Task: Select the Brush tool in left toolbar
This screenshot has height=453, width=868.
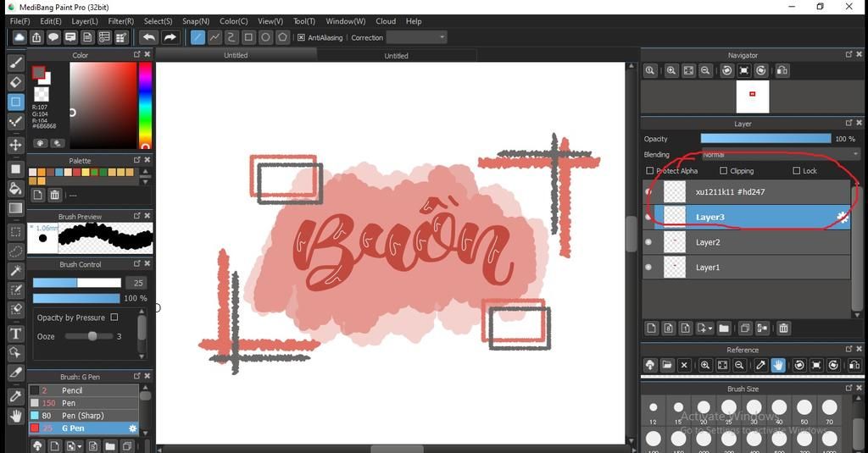Action: click(15, 63)
